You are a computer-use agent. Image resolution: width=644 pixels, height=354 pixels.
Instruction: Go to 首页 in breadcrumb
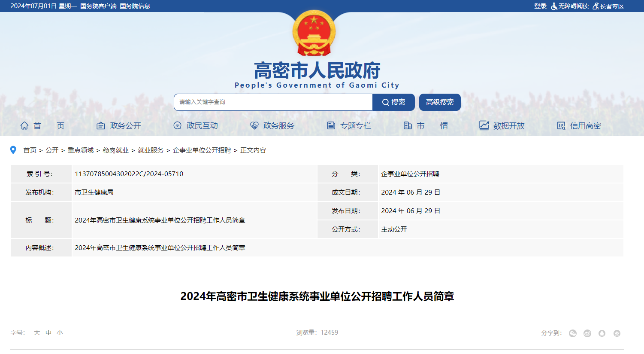pos(30,150)
